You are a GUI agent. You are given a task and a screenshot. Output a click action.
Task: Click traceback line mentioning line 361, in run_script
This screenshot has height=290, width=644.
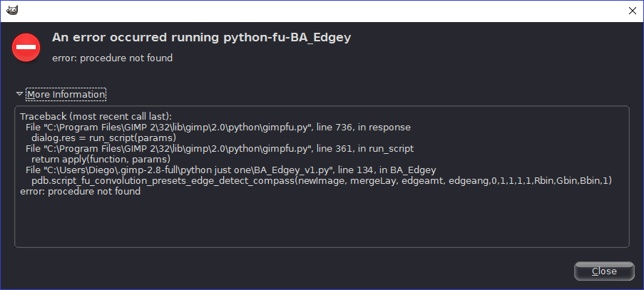(220, 148)
